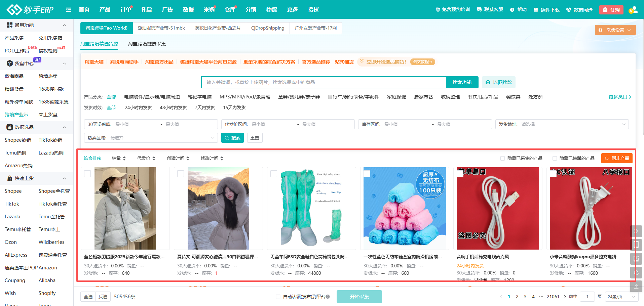644x306 pixels.
Task: Expand 更多类目 categories
Action: click(x=620, y=97)
